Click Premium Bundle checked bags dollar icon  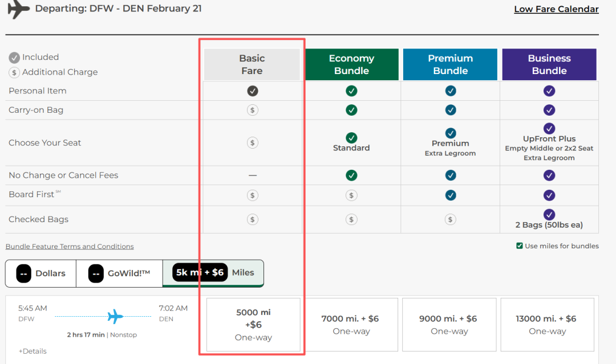point(451,219)
